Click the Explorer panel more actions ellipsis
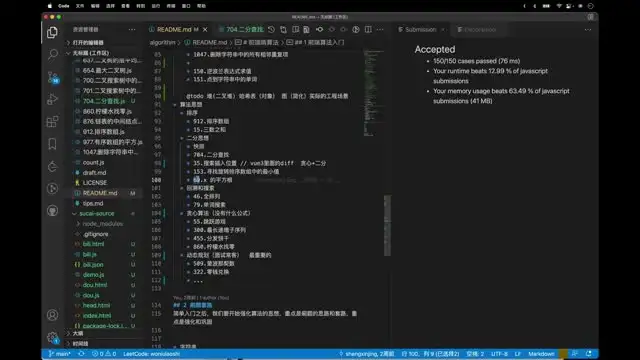 pos(132,29)
